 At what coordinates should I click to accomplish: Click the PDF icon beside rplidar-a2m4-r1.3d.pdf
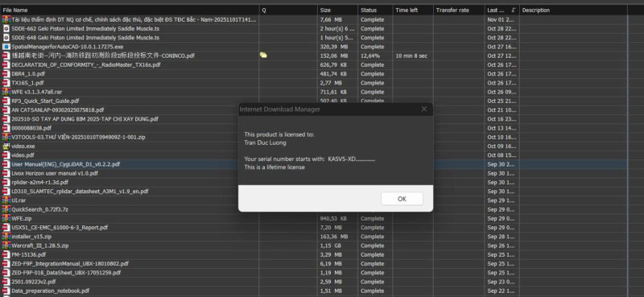pyautogui.click(x=6, y=183)
